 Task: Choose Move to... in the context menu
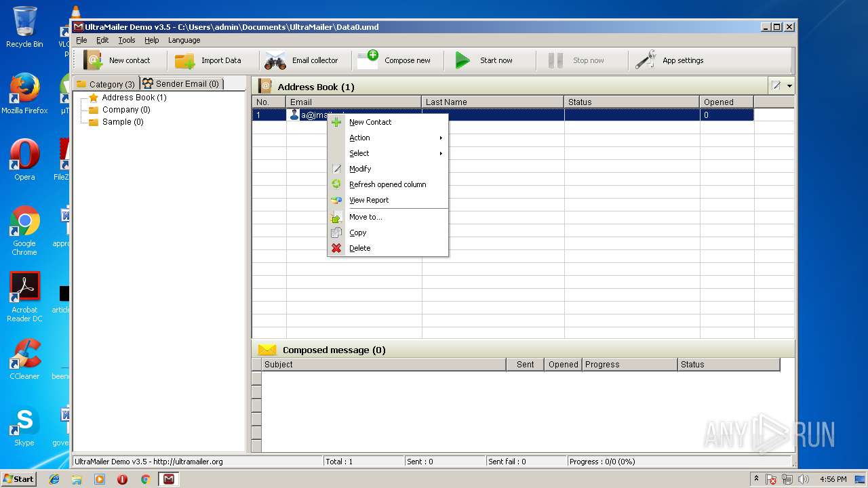tap(387, 217)
